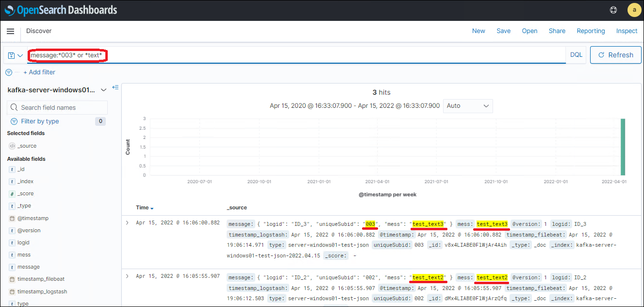644x307 pixels.
Task: Click the logid field icon
Action: coord(12,242)
